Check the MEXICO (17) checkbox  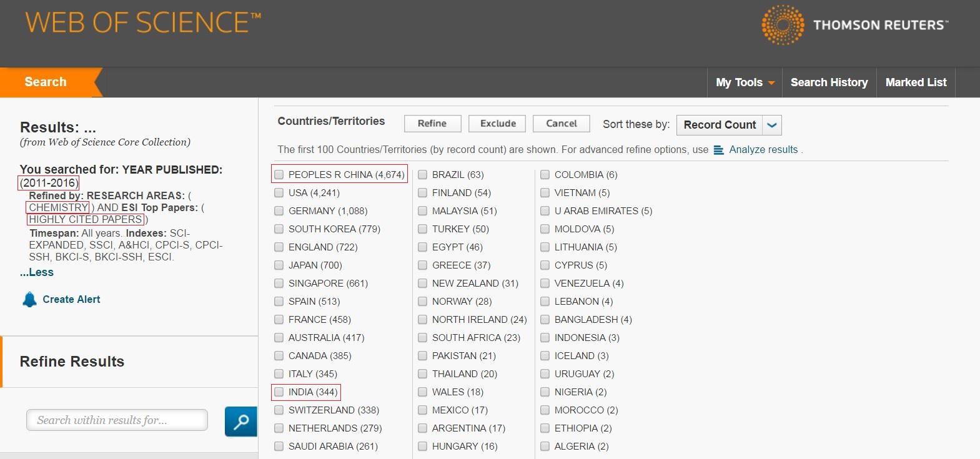423,410
